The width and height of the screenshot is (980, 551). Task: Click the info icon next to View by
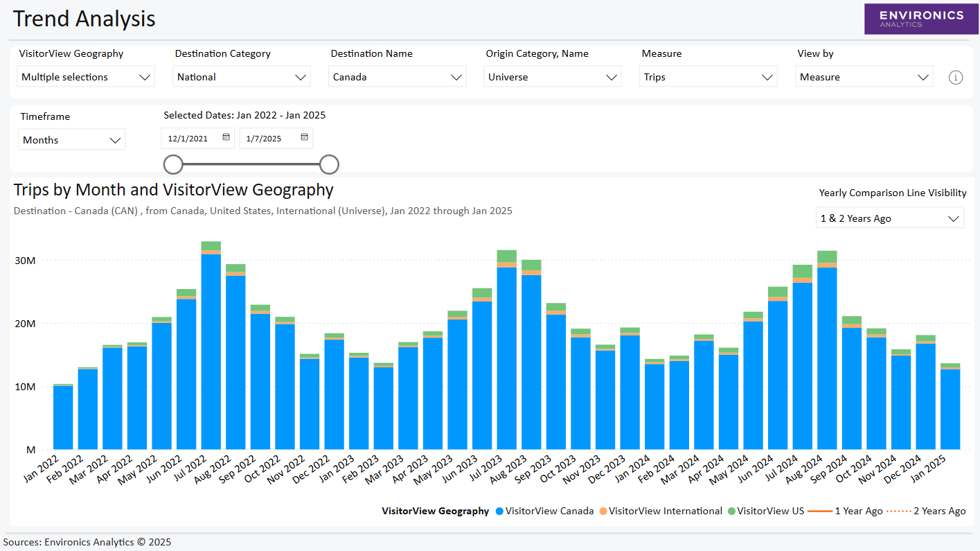coord(956,77)
